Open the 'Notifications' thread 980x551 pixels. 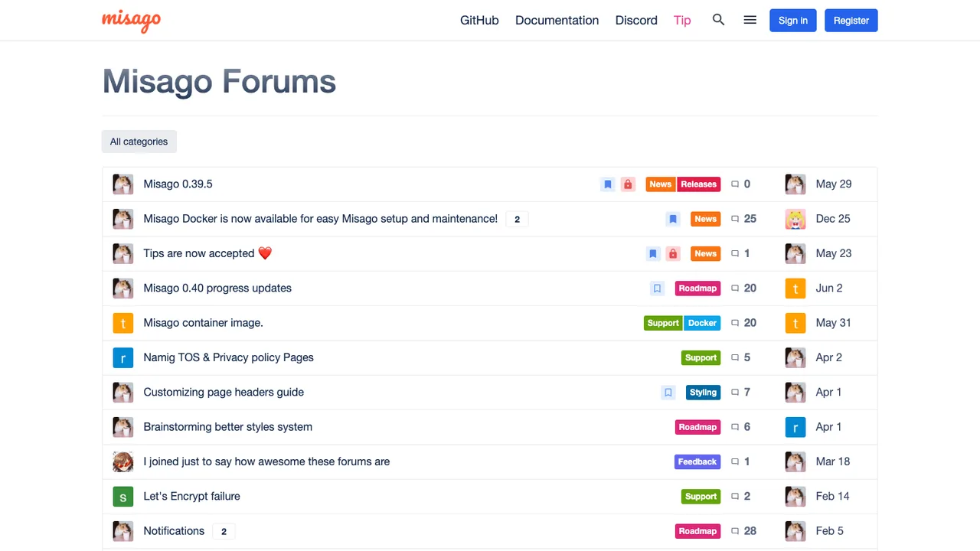(174, 531)
